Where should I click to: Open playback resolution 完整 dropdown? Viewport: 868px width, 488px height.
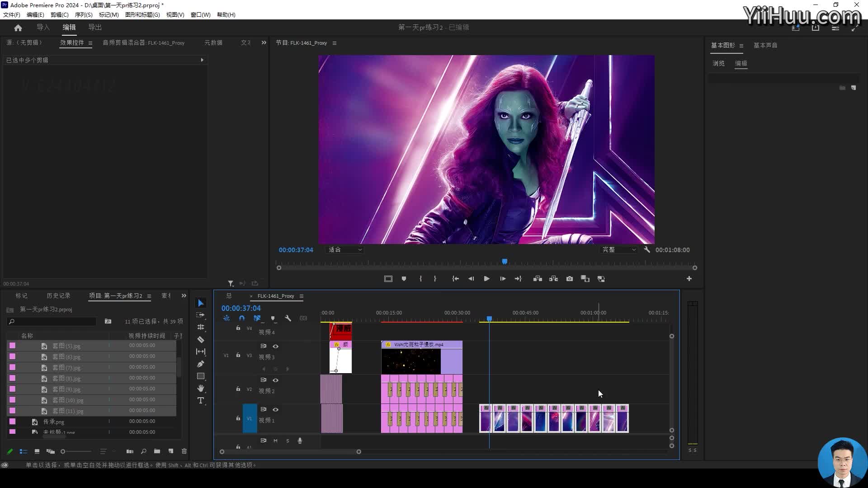tap(618, 250)
